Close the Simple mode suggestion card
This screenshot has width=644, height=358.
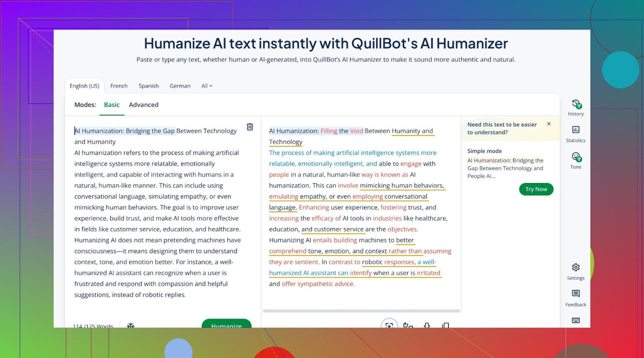pos(549,124)
